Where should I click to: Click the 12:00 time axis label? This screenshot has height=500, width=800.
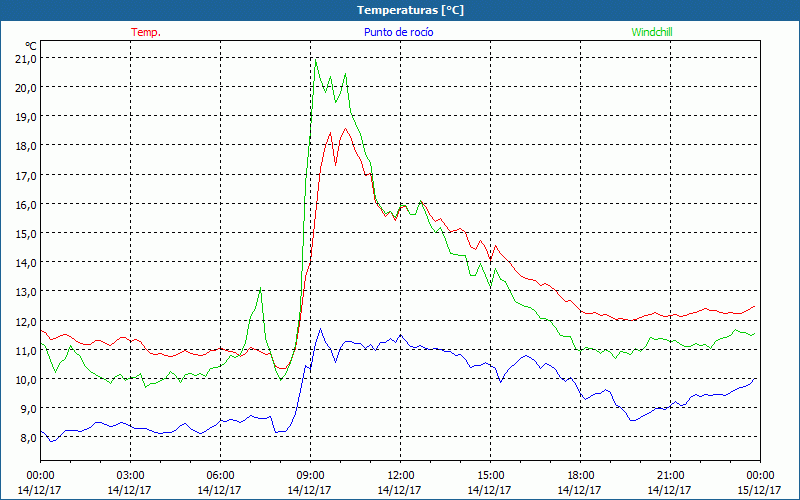point(401,476)
